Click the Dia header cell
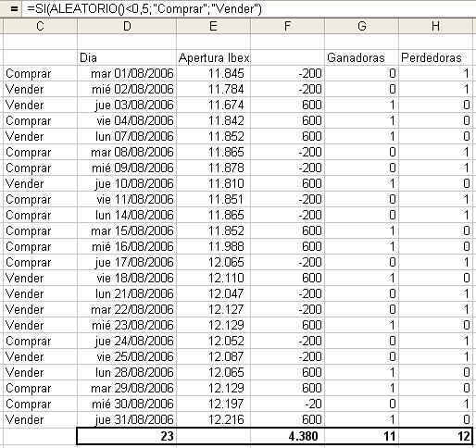Screen dimensions: 476x448 (127, 57)
